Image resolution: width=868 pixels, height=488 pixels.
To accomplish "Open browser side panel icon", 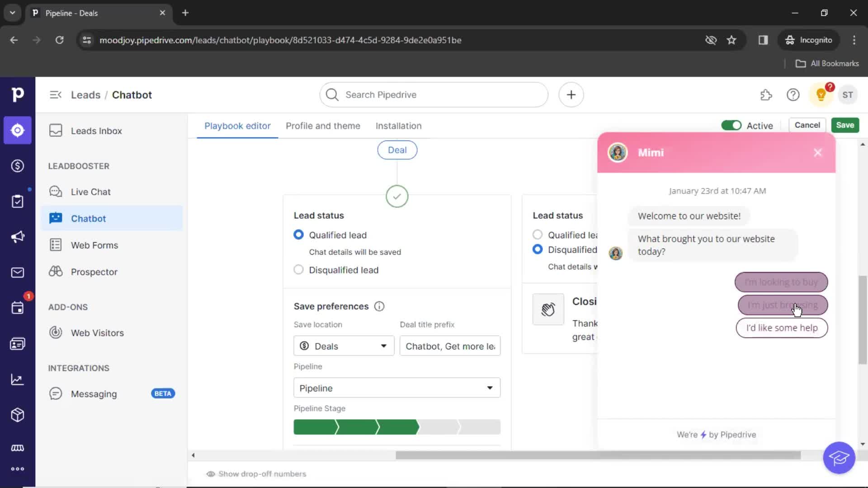I will (763, 40).
